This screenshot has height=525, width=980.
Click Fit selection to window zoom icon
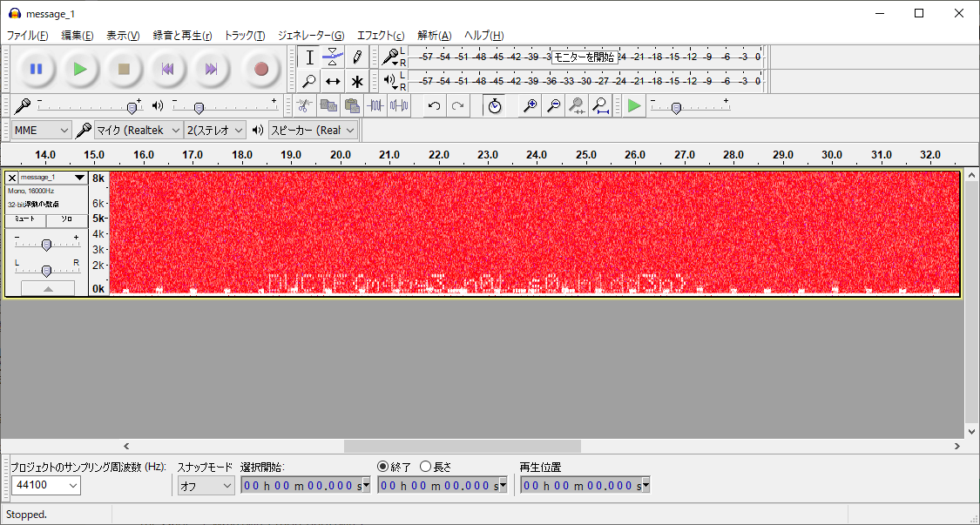pos(577,105)
